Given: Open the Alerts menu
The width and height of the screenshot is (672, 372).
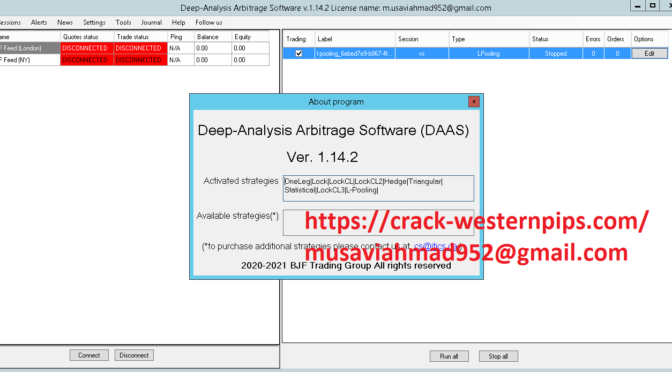Looking at the screenshot, I should coord(39,22).
